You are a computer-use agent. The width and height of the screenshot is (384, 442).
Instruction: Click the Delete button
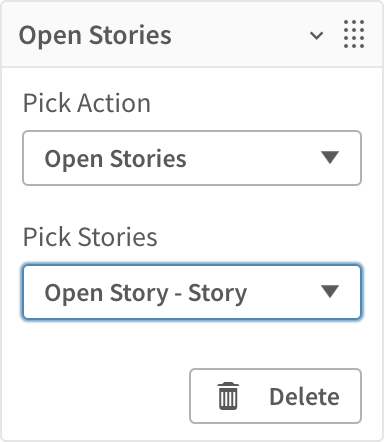pos(275,396)
